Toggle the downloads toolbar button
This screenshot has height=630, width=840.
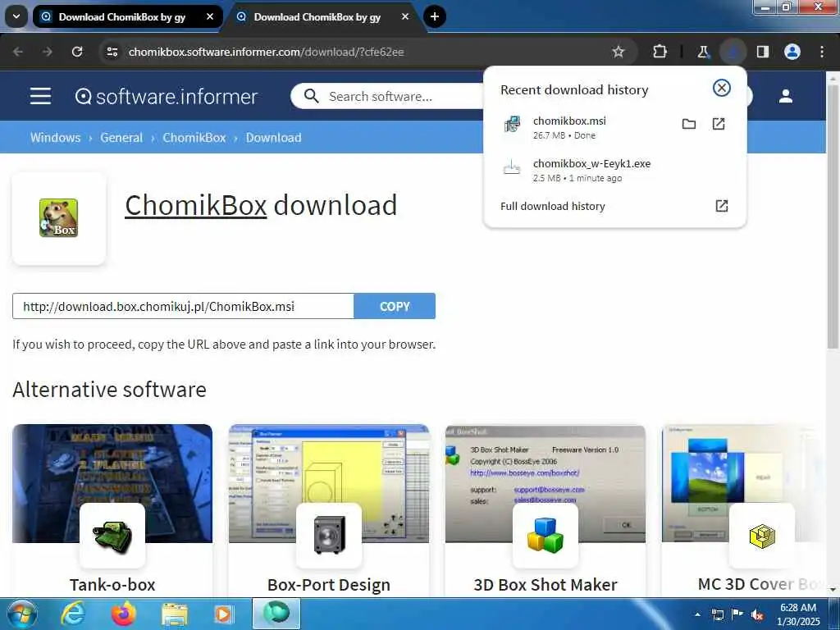pos(733,52)
